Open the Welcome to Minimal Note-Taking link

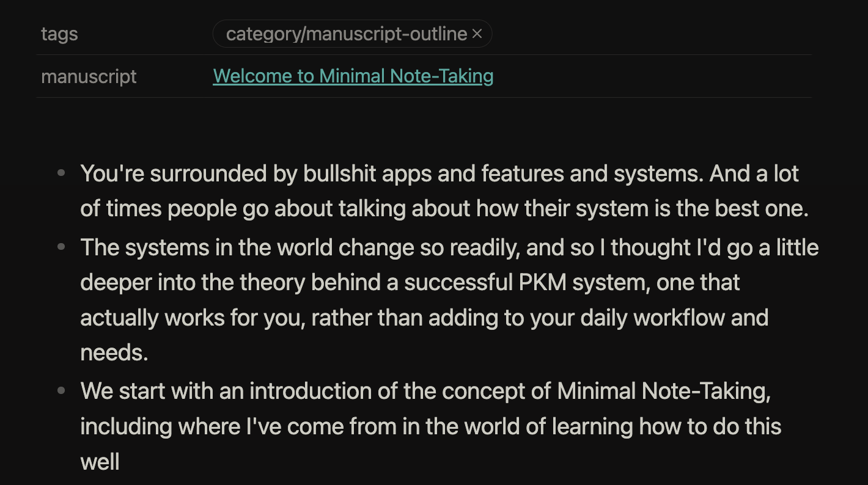(x=353, y=76)
